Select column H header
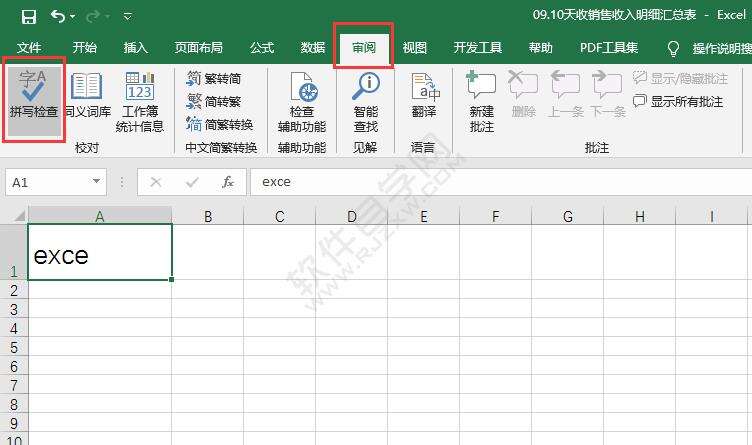The image size is (752, 445). point(639,216)
